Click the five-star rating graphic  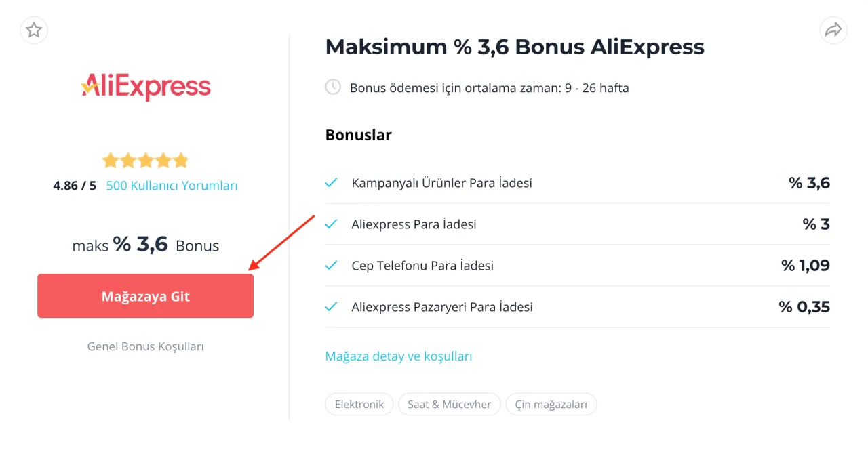[145, 161]
